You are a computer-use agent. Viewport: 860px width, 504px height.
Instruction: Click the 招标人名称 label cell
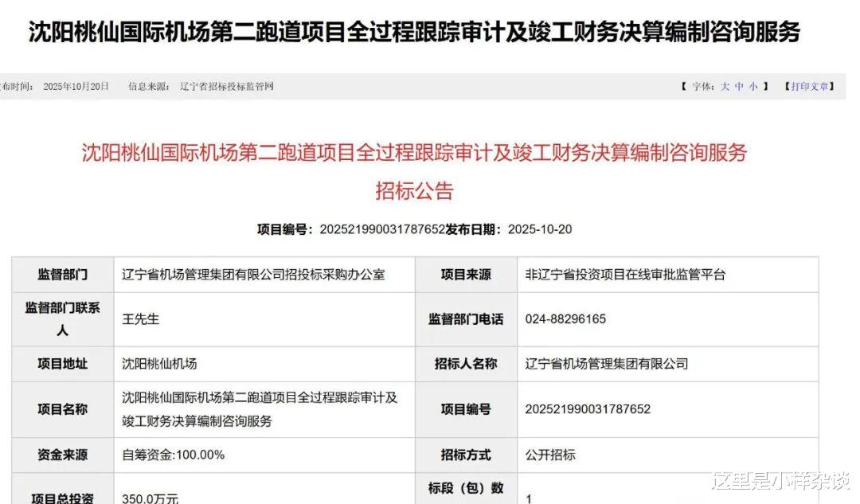click(x=466, y=364)
